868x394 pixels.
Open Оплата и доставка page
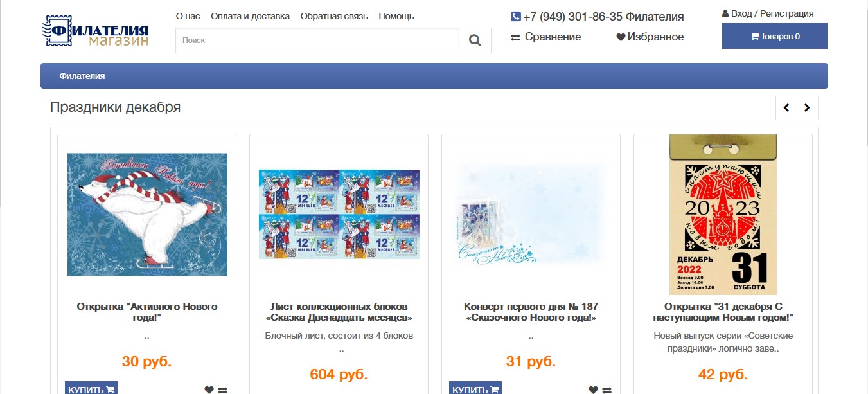click(x=250, y=16)
